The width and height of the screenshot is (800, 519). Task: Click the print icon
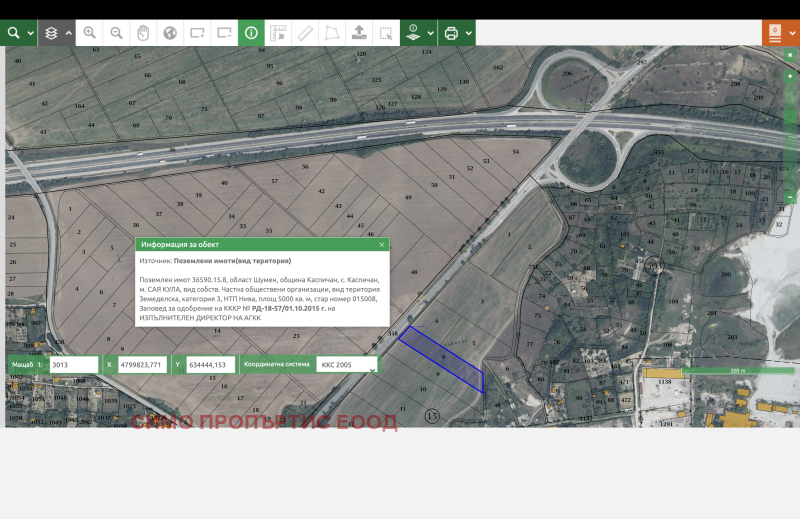coord(450,33)
